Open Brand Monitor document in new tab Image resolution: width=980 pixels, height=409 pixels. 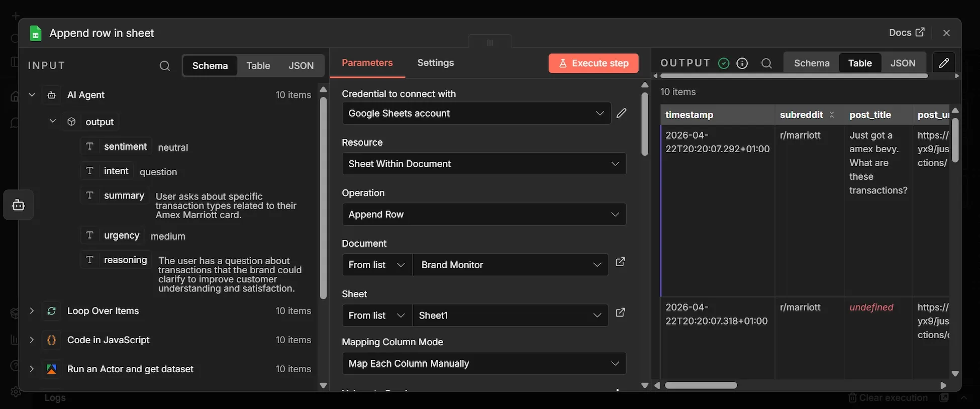[x=621, y=262]
